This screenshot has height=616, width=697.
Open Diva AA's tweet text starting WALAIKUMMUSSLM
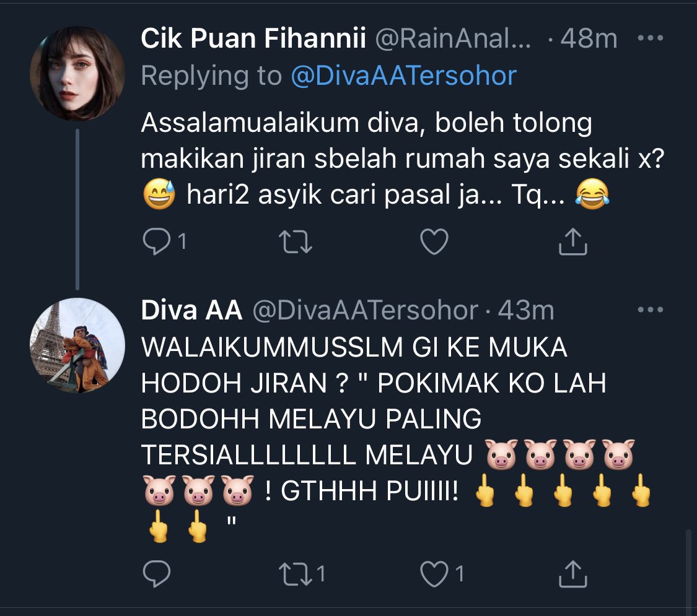point(396,438)
